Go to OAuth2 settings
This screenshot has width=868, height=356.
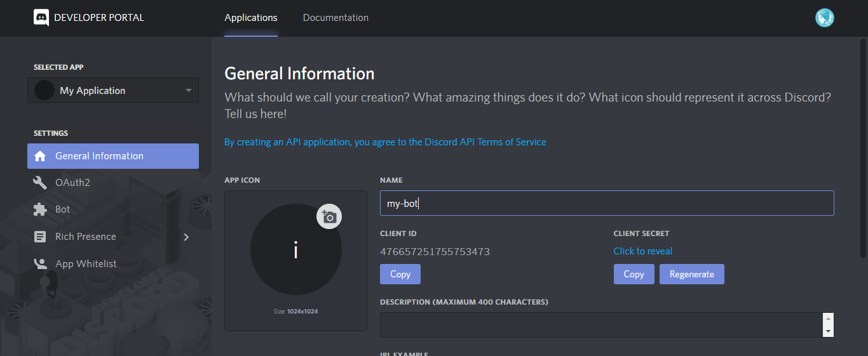coord(113,183)
